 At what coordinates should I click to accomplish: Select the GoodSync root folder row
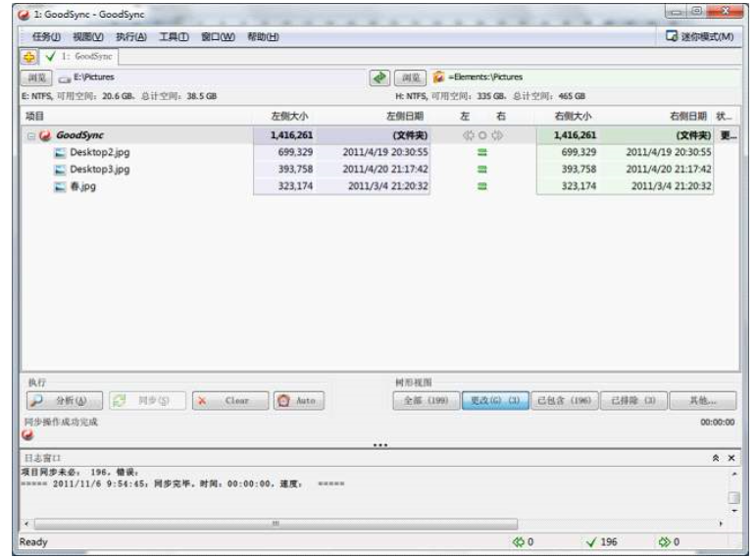pyautogui.click(x=379, y=135)
